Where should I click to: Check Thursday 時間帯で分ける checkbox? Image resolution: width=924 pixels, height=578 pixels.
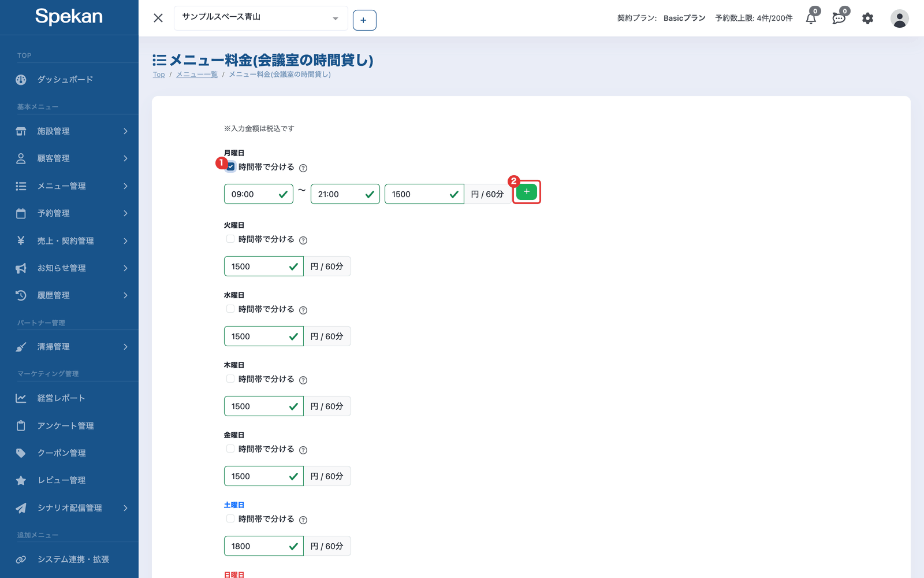coord(230,379)
